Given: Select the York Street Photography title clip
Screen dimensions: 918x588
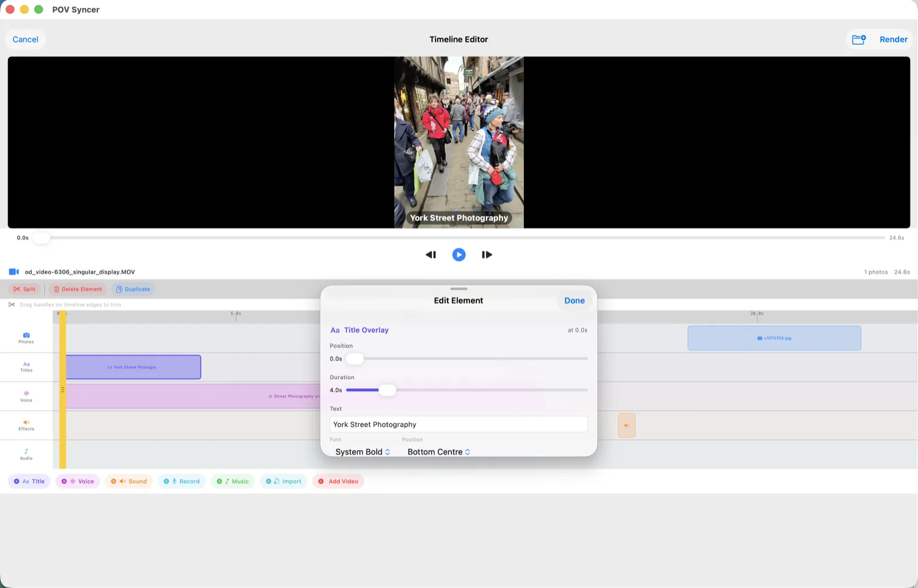Looking at the screenshot, I should pyautogui.click(x=134, y=367).
